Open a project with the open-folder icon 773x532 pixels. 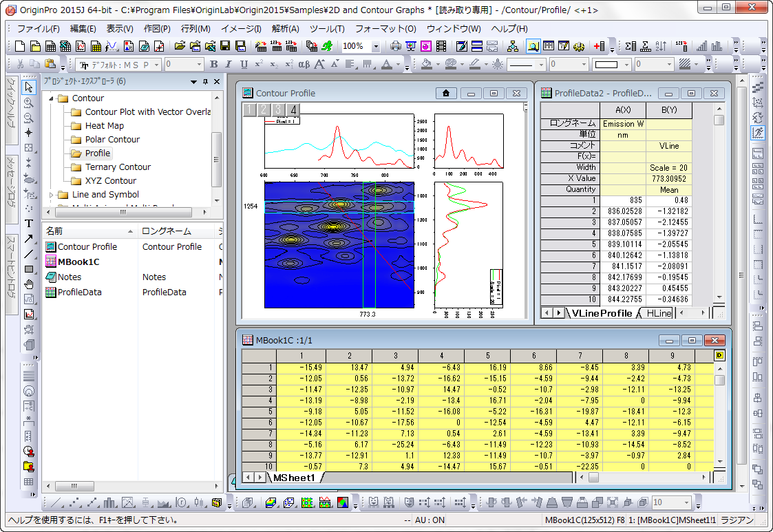pyautogui.click(x=180, y=46)
